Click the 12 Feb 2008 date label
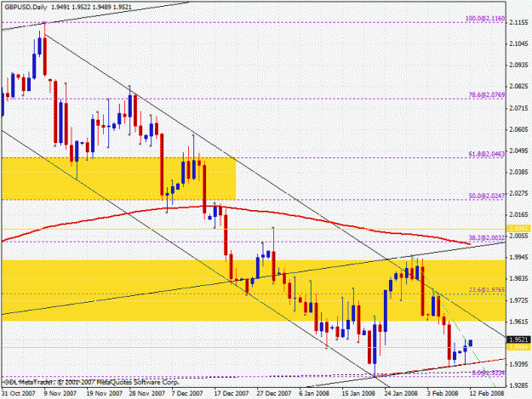The width and height of the screenshot is (532, 399). click(x=487, y=394)
